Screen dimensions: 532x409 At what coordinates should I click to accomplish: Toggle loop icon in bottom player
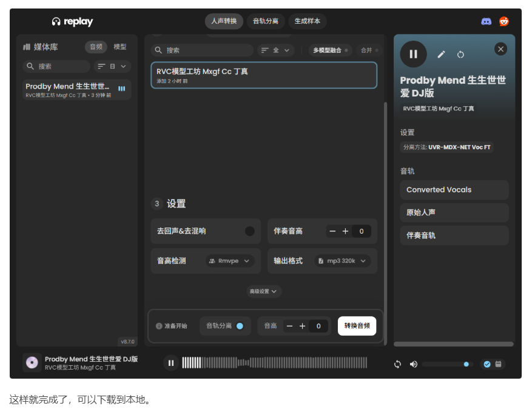(398, 364)
